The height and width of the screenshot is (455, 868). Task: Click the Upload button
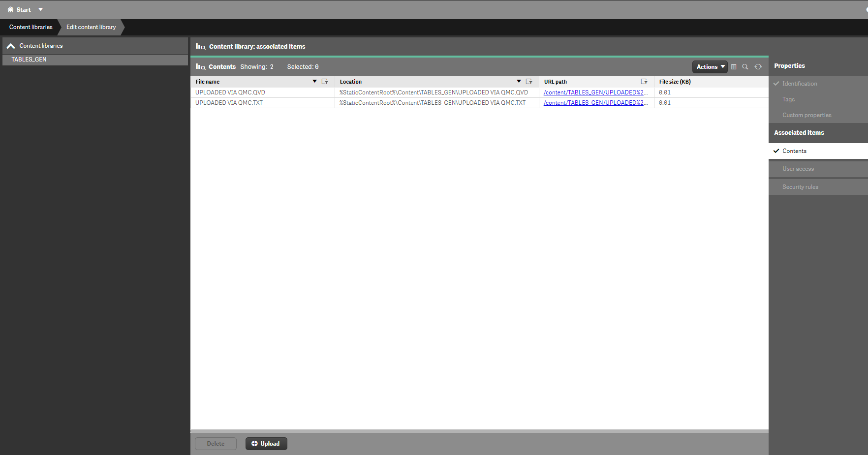266,444
